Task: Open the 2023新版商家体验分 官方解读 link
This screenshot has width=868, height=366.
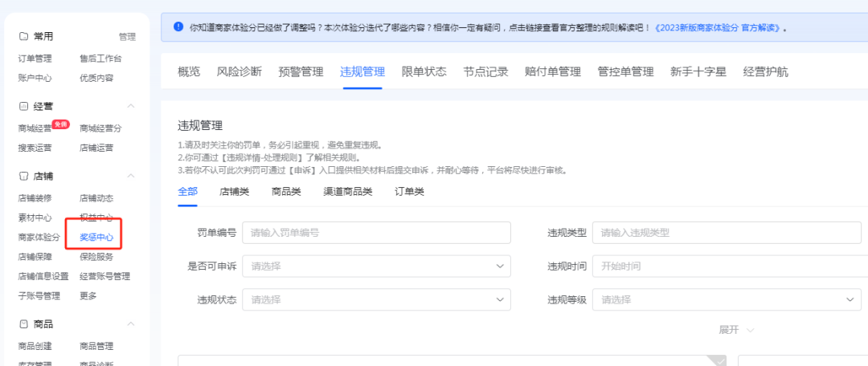Action: point(717,27)
